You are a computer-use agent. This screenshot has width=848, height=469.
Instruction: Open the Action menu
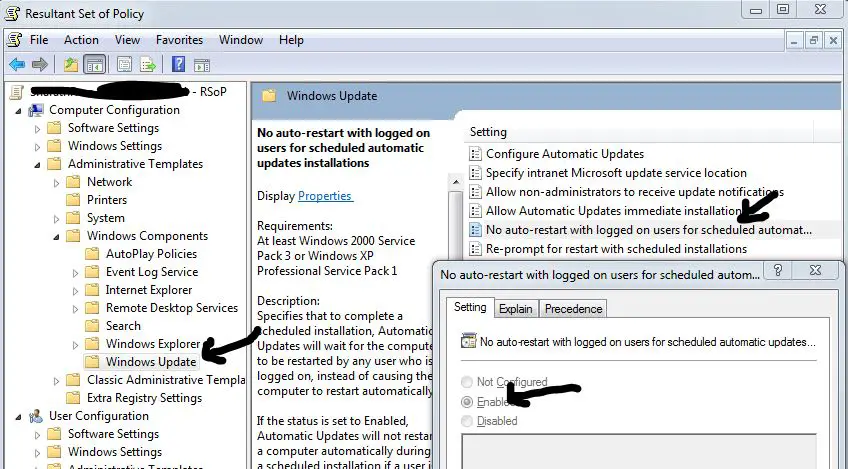point(81,40)
